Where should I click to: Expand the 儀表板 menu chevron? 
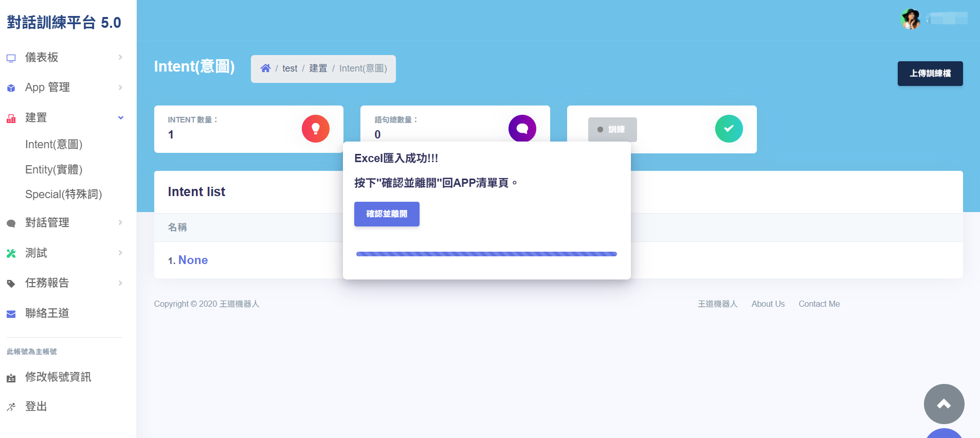pyautogui.click(x=120, y=57)
